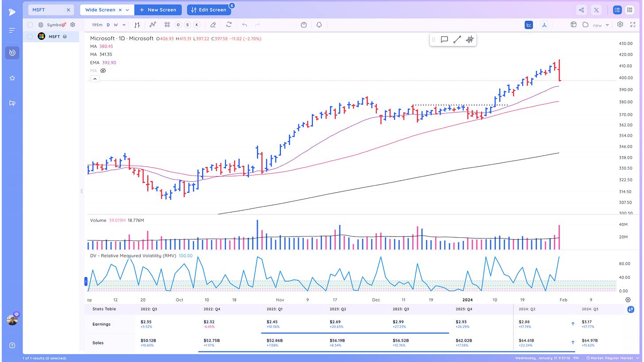Click the database icon next to MSFT
The width and height of the screenshot is (644, 362).
click(65, 37)
